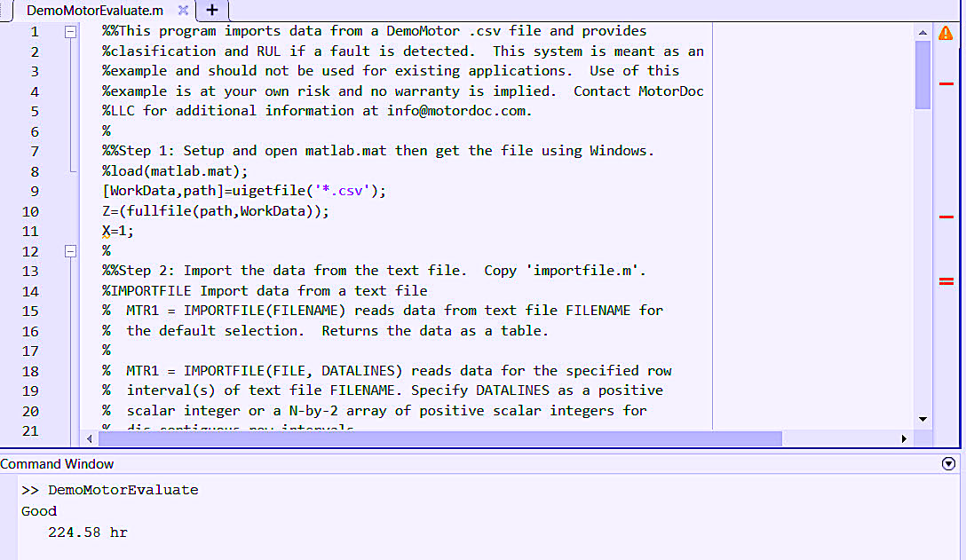Click the '%%Step 2: Import the data' comment
This screenshot has width=966, height=560.
click(204, 271)
